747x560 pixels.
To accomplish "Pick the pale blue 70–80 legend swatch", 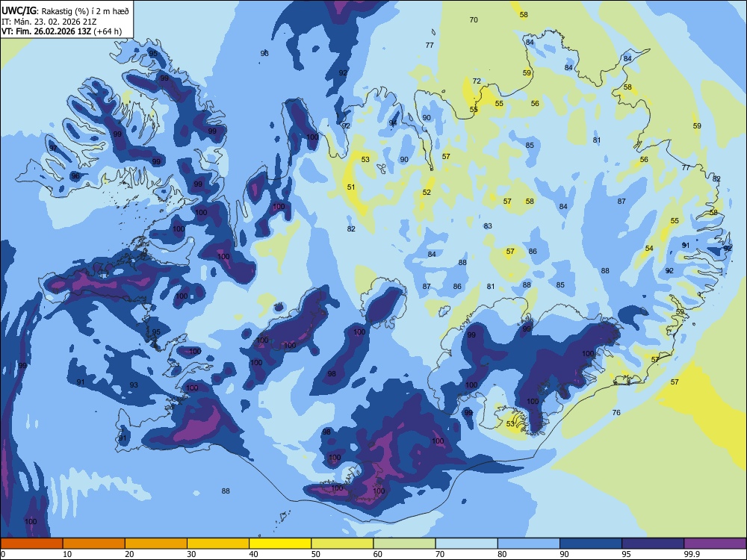I will [466, 544].
